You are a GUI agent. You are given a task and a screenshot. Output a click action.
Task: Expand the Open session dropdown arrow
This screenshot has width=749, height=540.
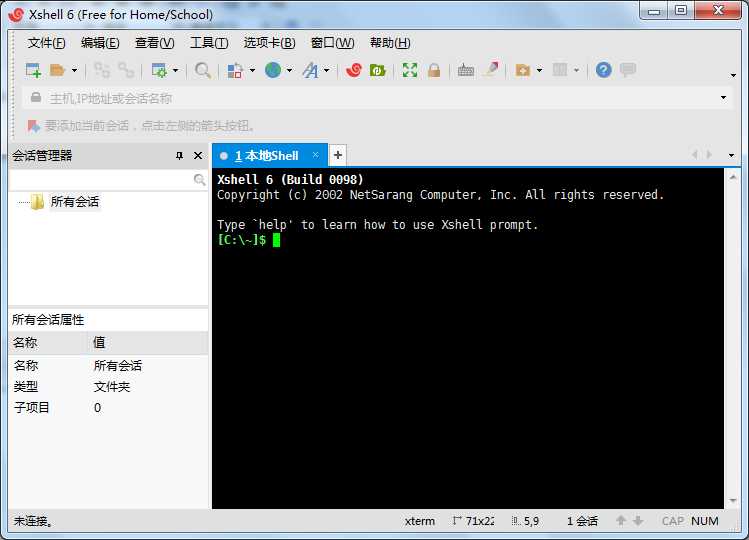click(x=74, y=70)
